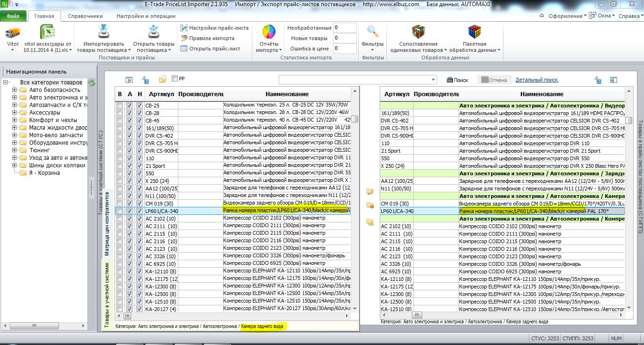644x345 pixels.
Task: Select vertical tab Товары в учетной системе
Action: [x=107, y=295]
